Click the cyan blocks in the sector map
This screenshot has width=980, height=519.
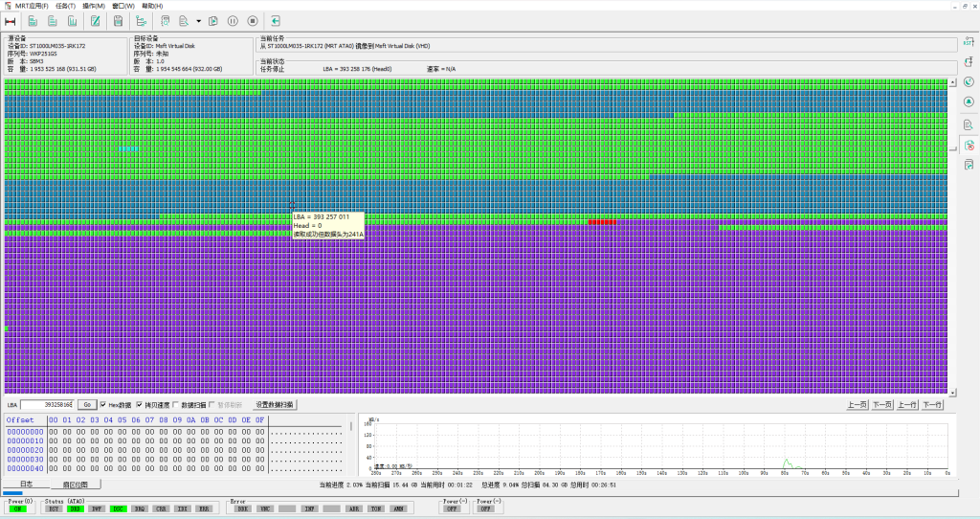coord(129,148)
